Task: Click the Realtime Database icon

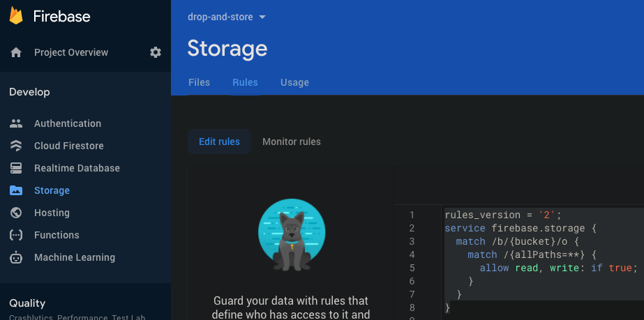Action: point(16,168)
